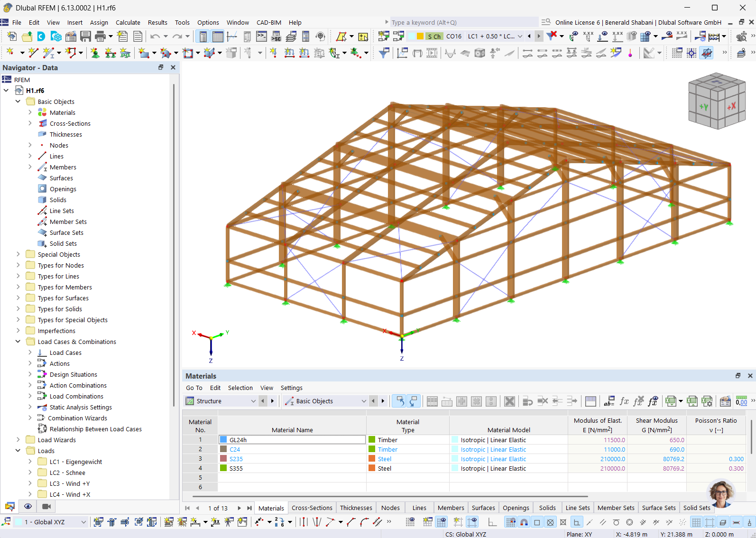
Task: Click the 0,00 decimal places icon
Action: point(741,401)
